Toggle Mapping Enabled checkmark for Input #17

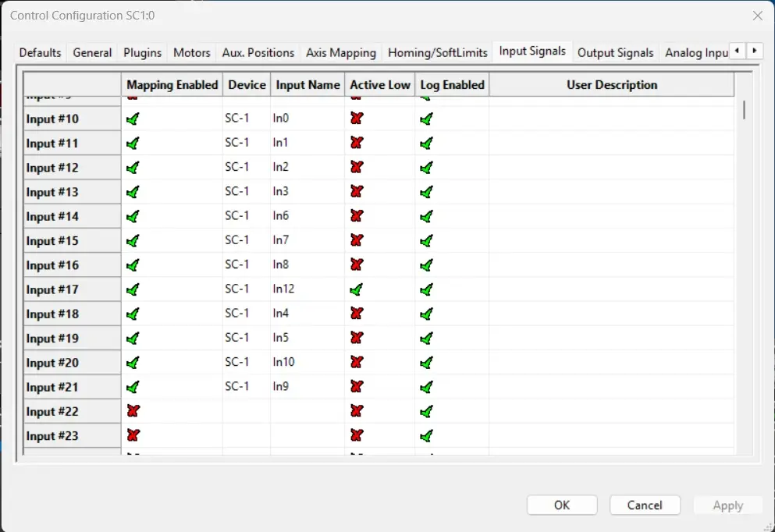pos(133,289)
